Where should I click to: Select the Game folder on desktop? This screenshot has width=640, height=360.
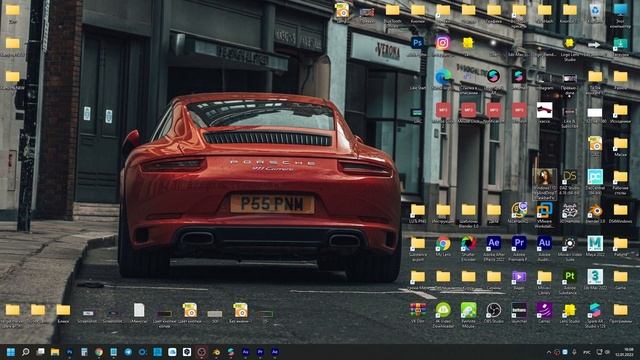coord(620,277)
